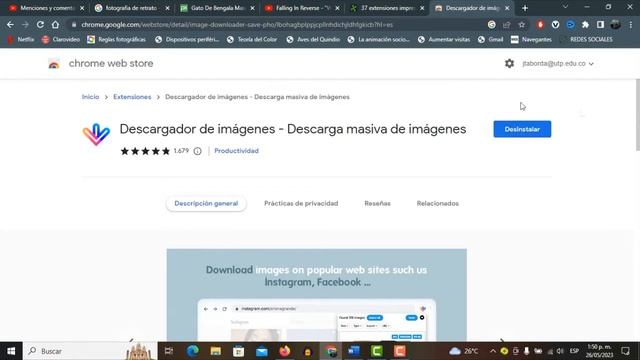Open Word from the taskbar

click(354, 351)
